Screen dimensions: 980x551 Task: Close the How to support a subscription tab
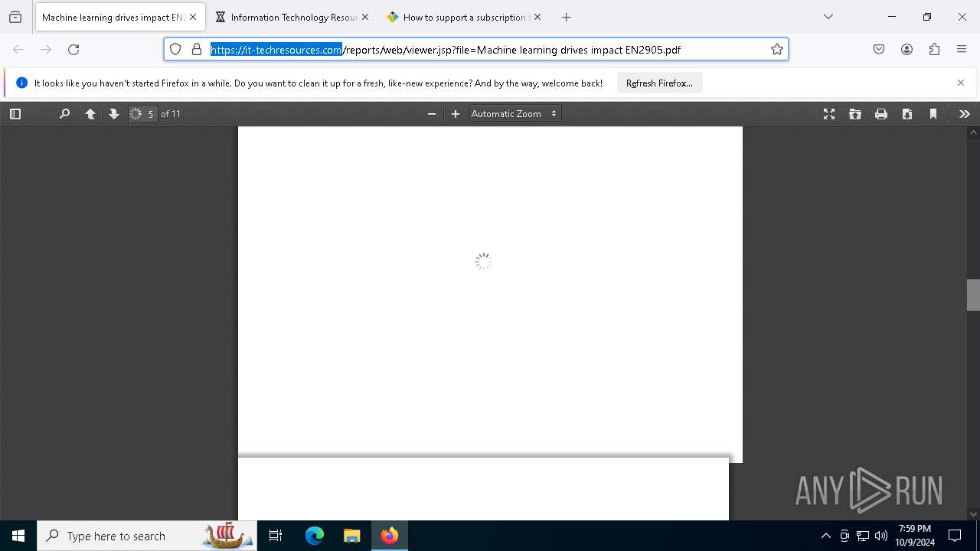537,17
